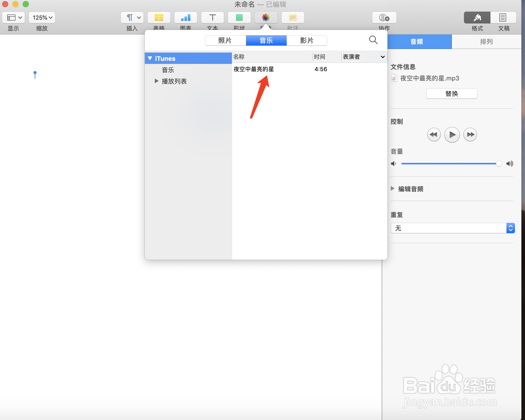The height and width of the screenshot is (420, 525).
Task: Toggle the Document (文稿) inspector button
Action: coord(503,18)
